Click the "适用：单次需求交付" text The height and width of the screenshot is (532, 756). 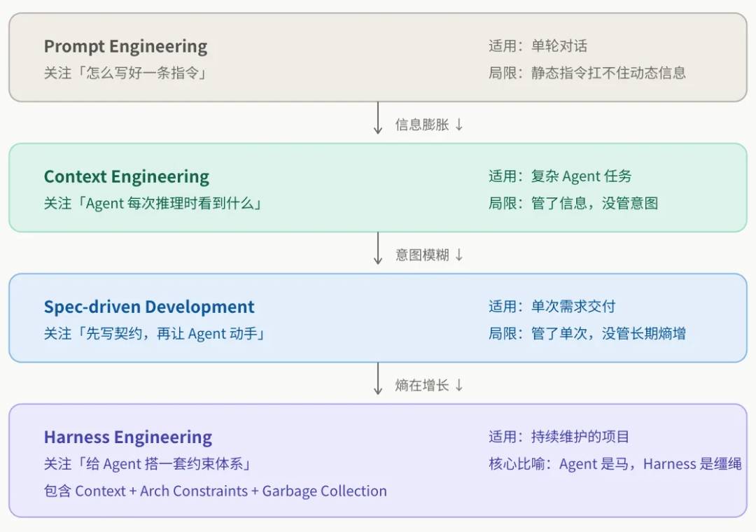click(552, 307)
